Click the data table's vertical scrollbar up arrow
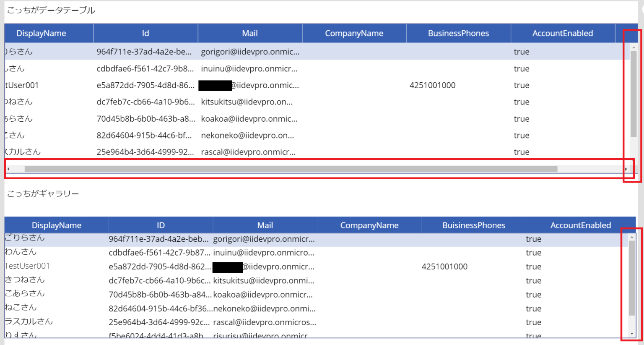The width and height of the screenshot is (644, 345). pyautogui.click(x=634, y=48)
